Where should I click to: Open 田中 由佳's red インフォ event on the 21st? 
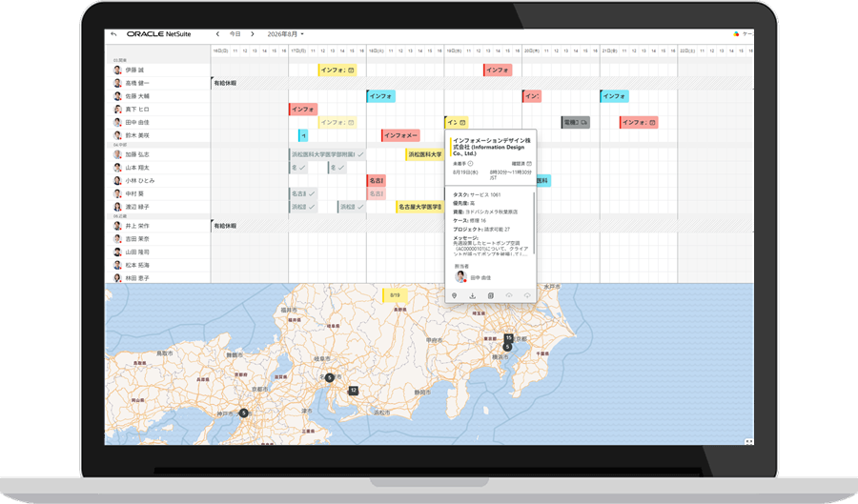639,123
